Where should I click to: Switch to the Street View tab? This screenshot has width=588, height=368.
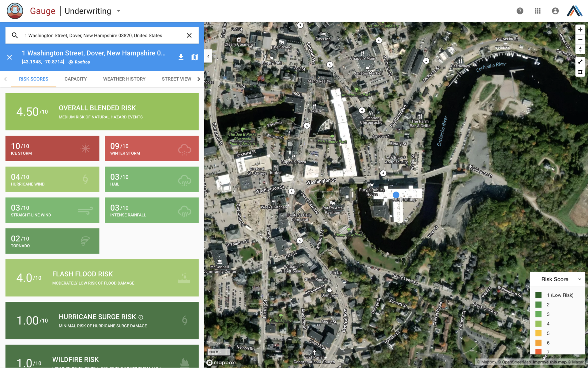pos(176,79)
